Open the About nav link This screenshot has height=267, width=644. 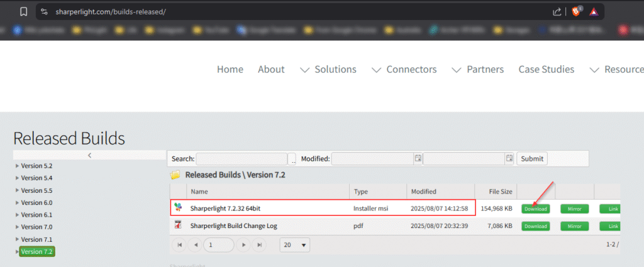pos(271,69)
